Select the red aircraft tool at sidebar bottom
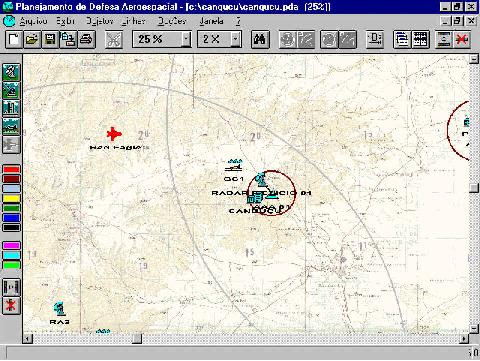 (11, 306)
